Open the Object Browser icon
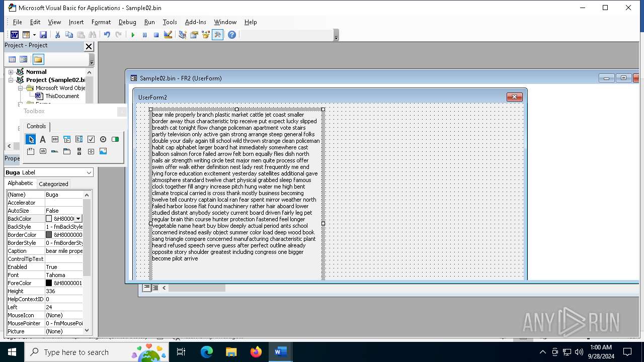 205,35
